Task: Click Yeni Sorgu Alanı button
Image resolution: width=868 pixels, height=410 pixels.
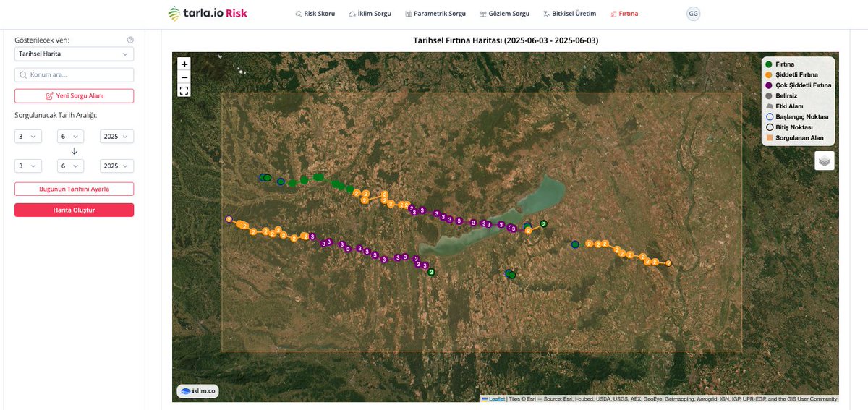Action: [74, 95]
